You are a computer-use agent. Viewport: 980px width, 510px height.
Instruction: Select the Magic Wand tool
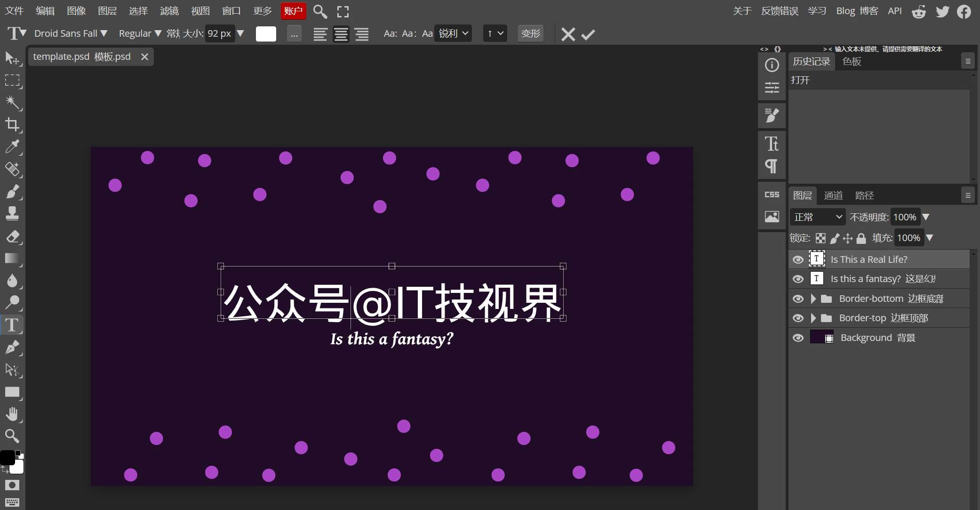tap(12, 103)
